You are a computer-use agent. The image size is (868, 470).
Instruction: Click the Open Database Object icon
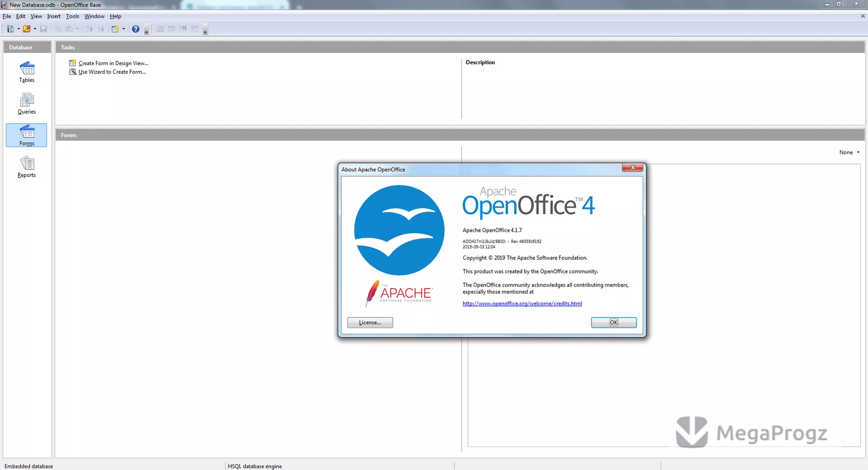click(160, 29)
